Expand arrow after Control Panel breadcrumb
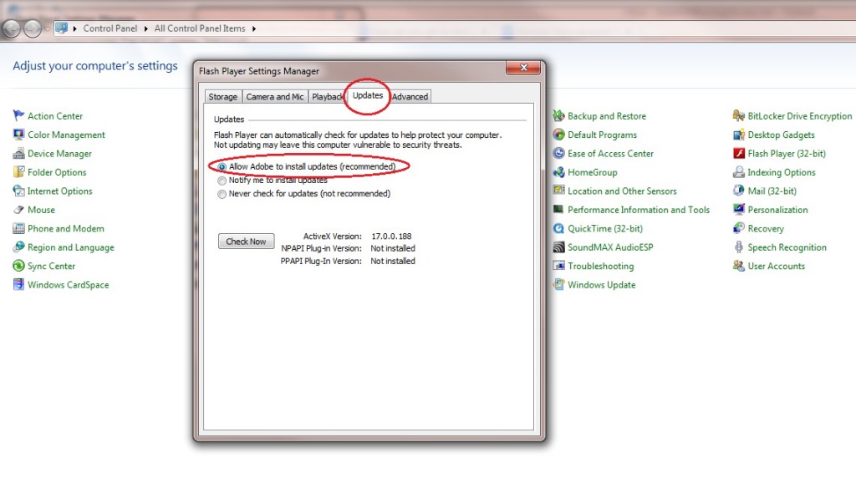Image resolution: width=856 pixels, height=504 pixels. coord(145,28)
